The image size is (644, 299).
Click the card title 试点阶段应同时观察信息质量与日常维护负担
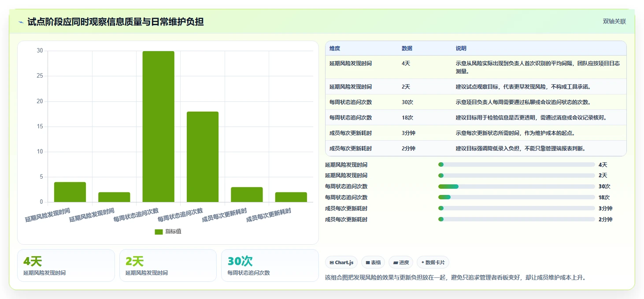tap(115, 22)
